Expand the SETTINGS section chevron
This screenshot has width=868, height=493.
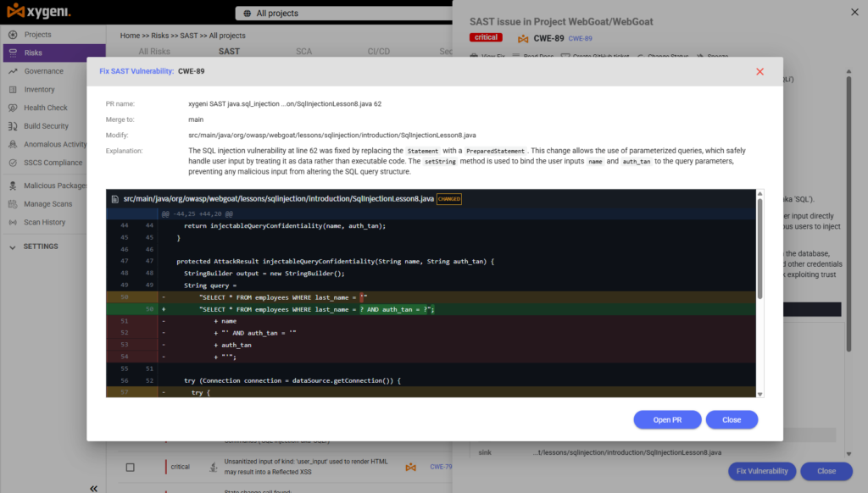point(13,246)
